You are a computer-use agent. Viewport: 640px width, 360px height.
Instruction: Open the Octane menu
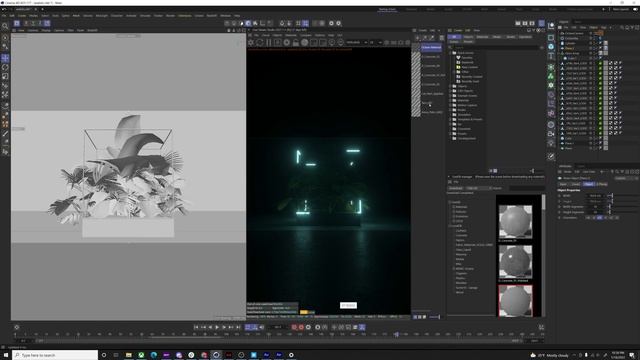[x=199, y=16]
